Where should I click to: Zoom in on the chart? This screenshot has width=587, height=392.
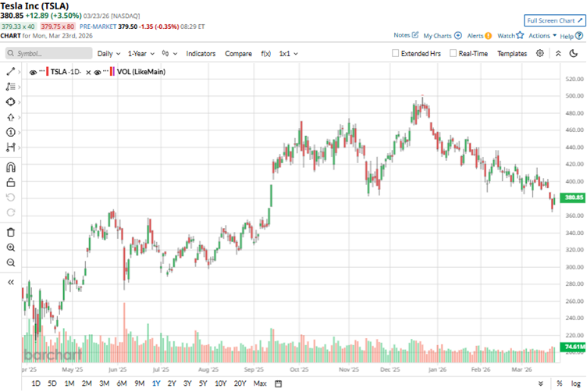11,247
